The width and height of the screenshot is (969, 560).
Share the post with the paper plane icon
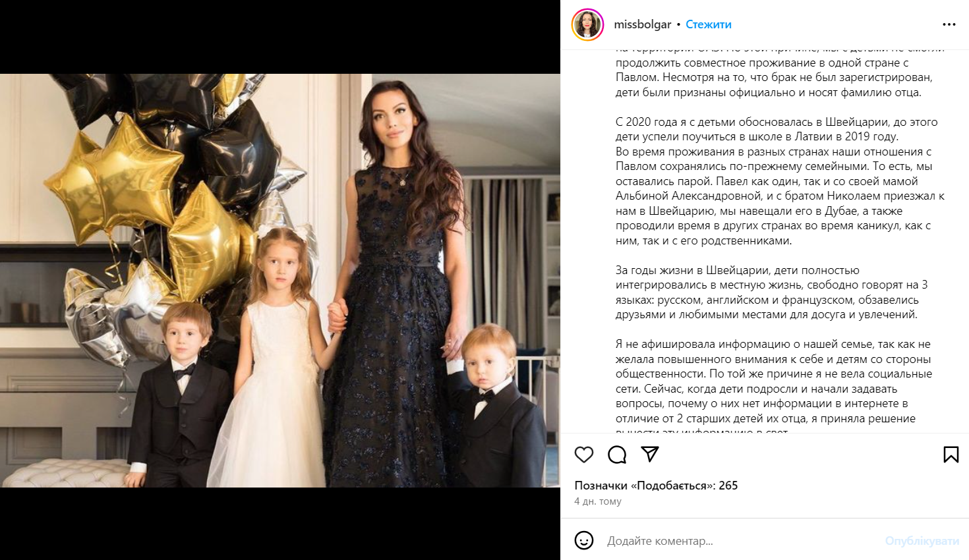click(650, 454)
